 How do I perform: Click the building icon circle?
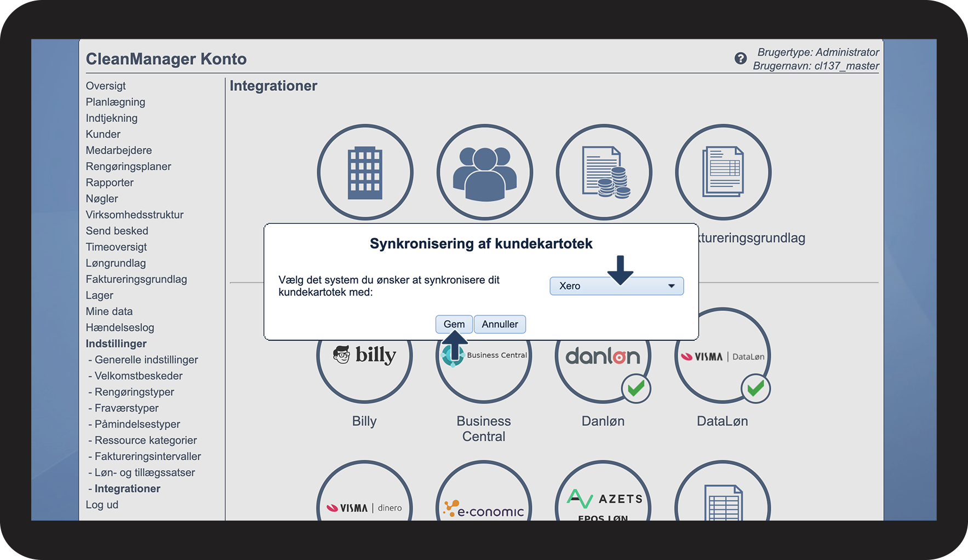(x=365, y=172)
